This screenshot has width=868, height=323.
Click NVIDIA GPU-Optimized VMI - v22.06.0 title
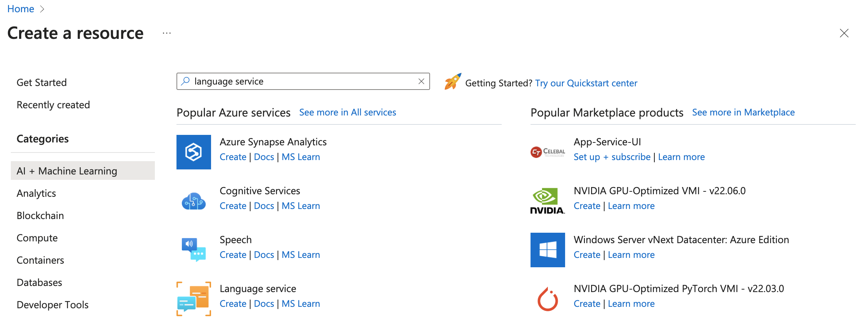tap(659, 191)
